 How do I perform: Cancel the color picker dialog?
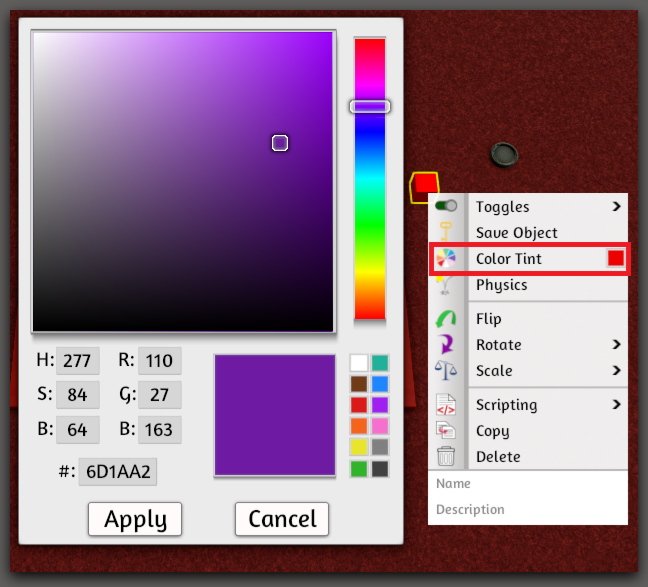(282, 519)
